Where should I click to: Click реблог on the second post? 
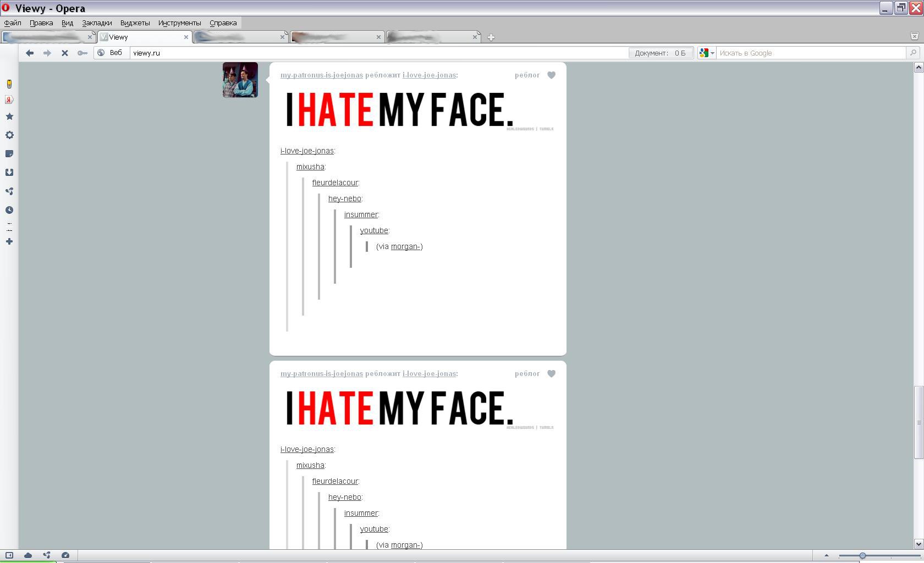click(x=527, y=374)
